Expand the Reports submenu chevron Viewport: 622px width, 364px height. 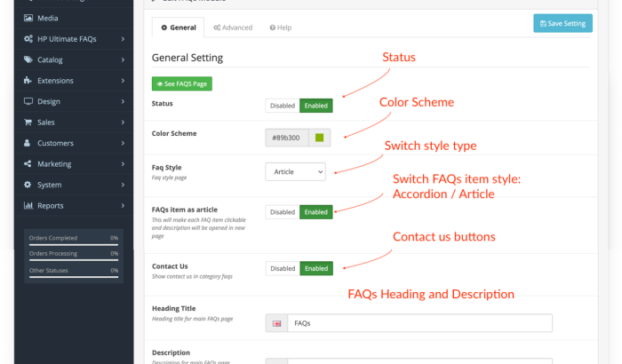(x=123, y=205)
